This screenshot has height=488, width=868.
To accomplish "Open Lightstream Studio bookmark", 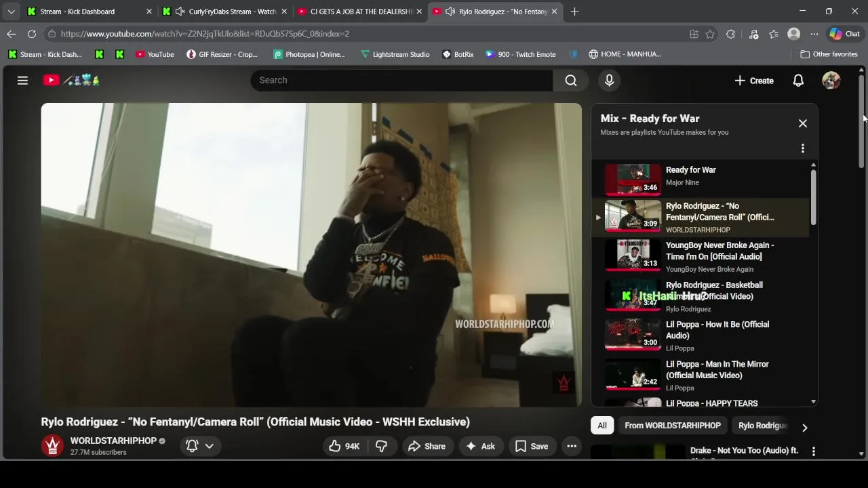I will click(395, 54).
